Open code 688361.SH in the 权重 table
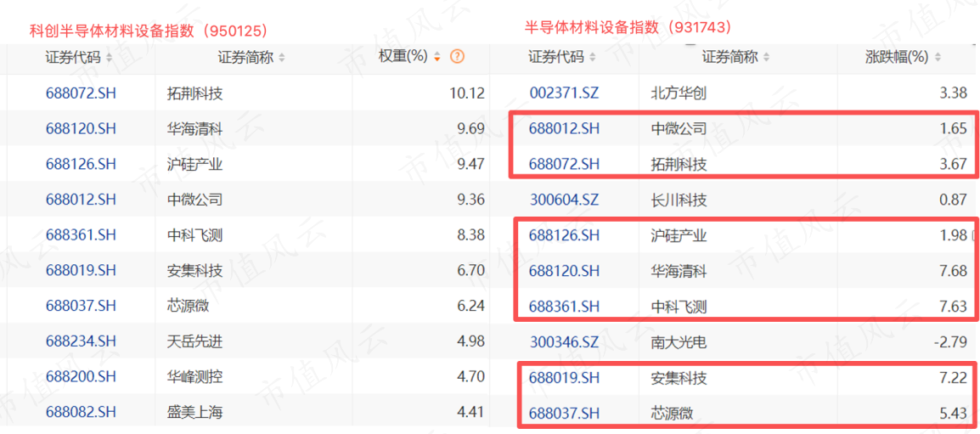The height and width of the screenshot is (434, 980). click(82, 235)
